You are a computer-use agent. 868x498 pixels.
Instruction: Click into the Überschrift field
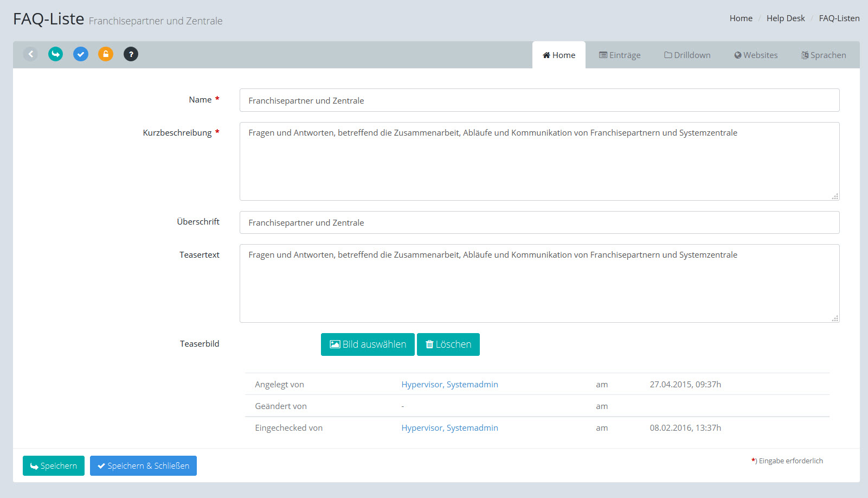539,222
